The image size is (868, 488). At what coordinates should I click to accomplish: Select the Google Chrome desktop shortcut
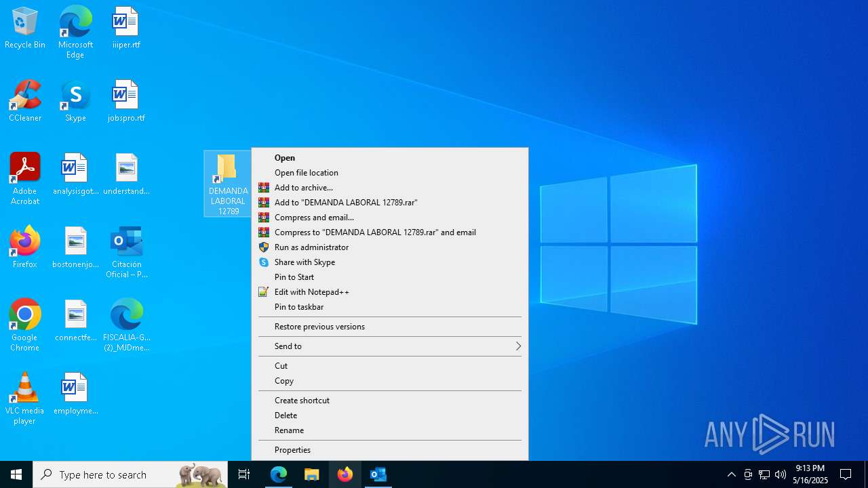(25, 325)
